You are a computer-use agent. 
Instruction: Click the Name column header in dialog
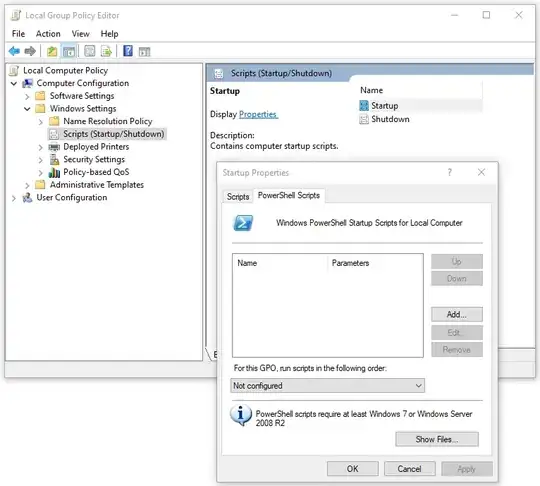[x=247, y=263]
